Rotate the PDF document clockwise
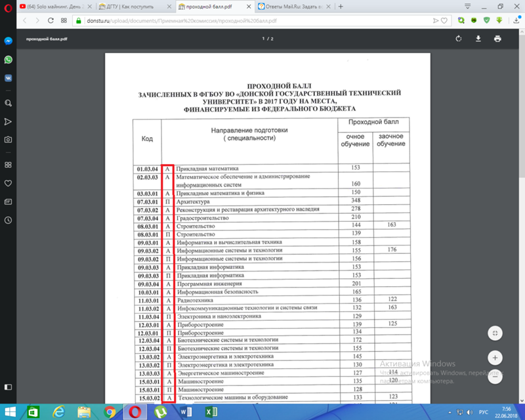525x420 pixels. pyautogui.click(x=459, y=39)
